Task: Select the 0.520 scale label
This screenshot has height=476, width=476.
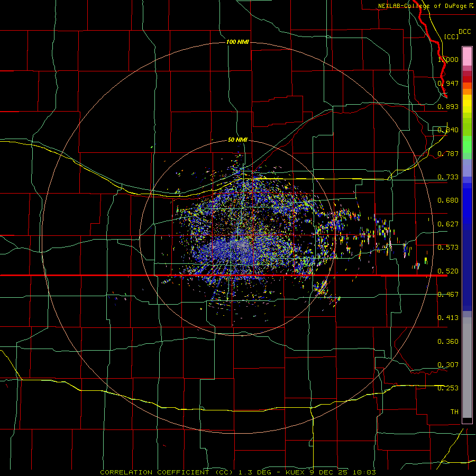Action: pos(448,271)
